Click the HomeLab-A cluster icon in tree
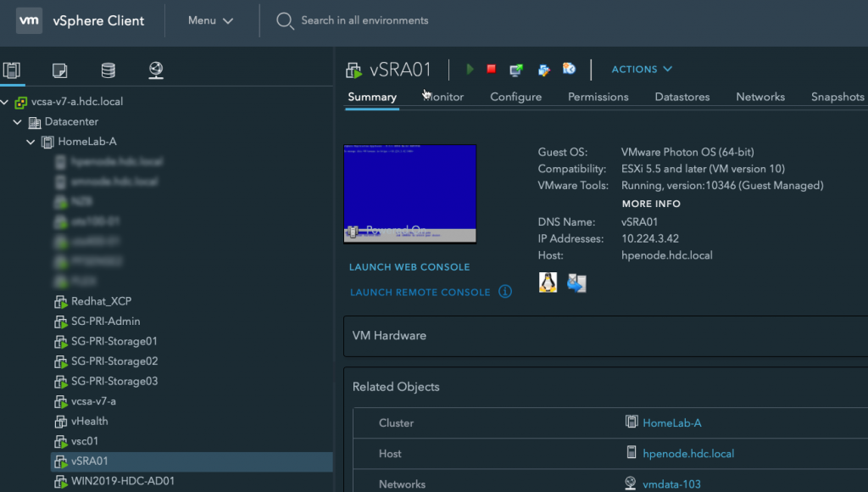 click(47, 142)
